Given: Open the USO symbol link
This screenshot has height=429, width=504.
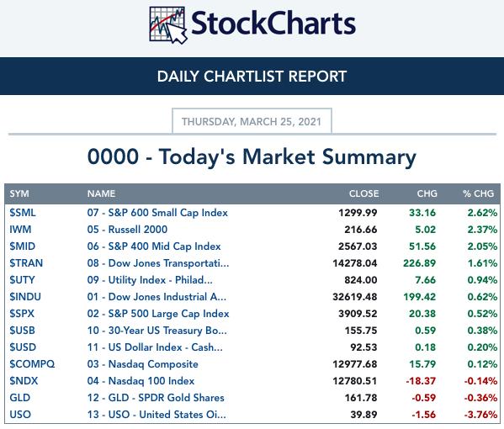Looking at the screenshot, I should click(20, 415).
